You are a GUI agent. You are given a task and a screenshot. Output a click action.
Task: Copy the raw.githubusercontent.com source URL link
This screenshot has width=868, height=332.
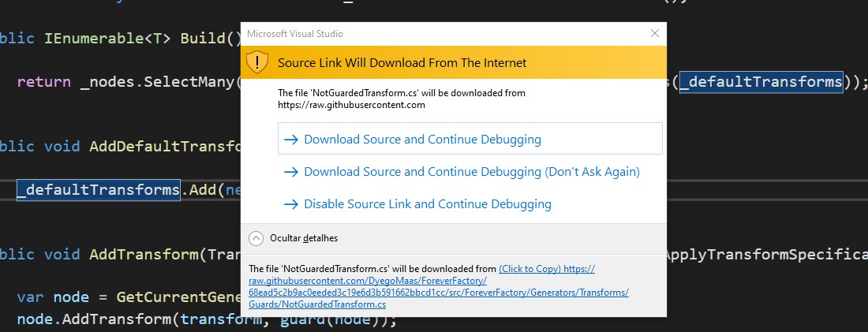[x=439, y=286]
